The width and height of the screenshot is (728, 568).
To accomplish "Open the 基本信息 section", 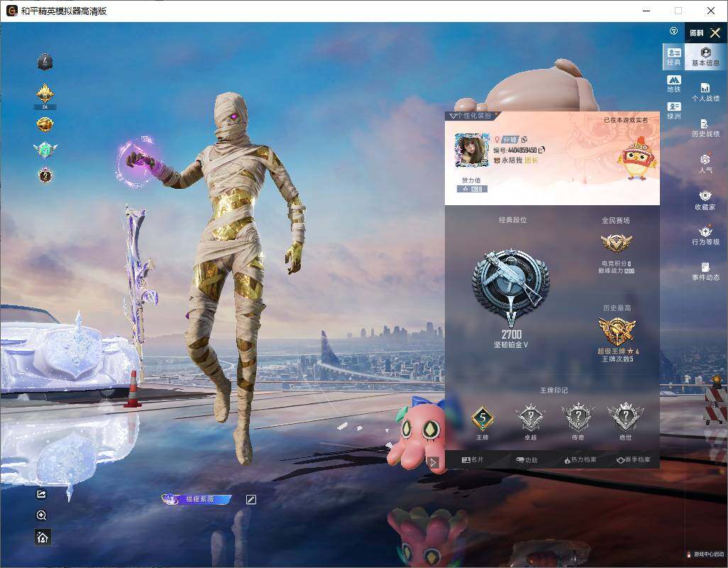I will pos(705,57).
